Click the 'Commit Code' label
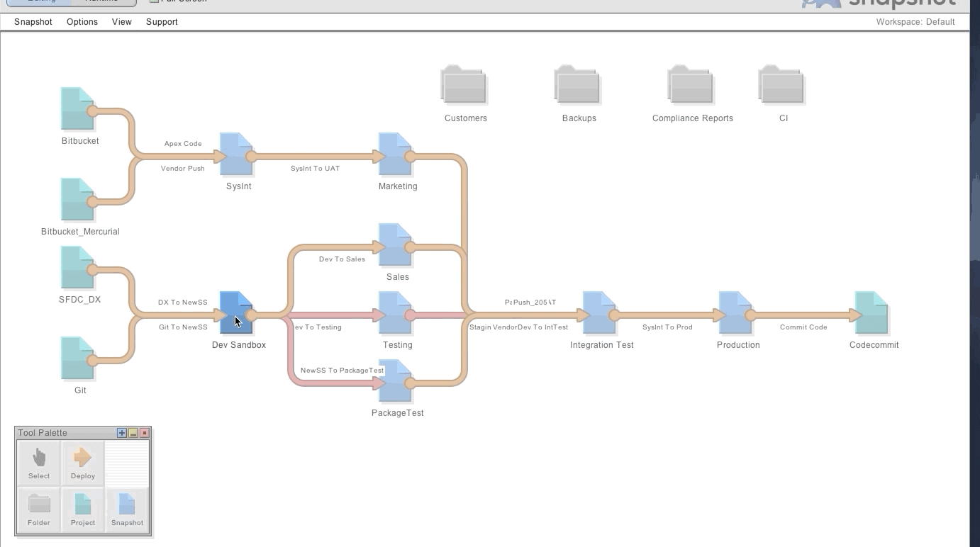The height and width of the screenshot is (547, 980). click(803, 327)
